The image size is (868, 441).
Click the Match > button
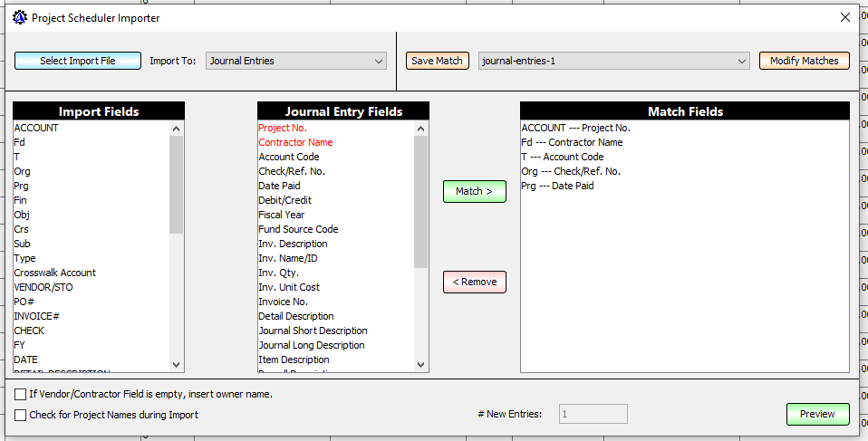click(474, 191)
